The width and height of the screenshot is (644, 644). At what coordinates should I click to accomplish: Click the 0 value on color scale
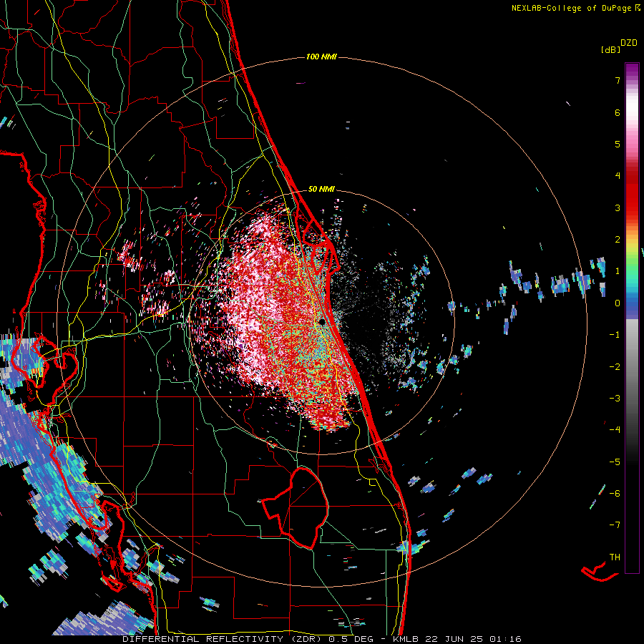click(618, 303)
